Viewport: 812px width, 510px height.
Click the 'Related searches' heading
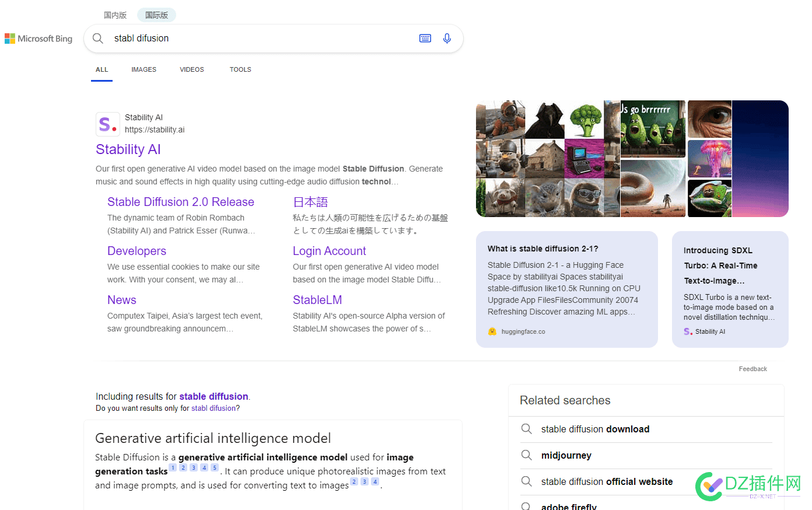[565, 400]
